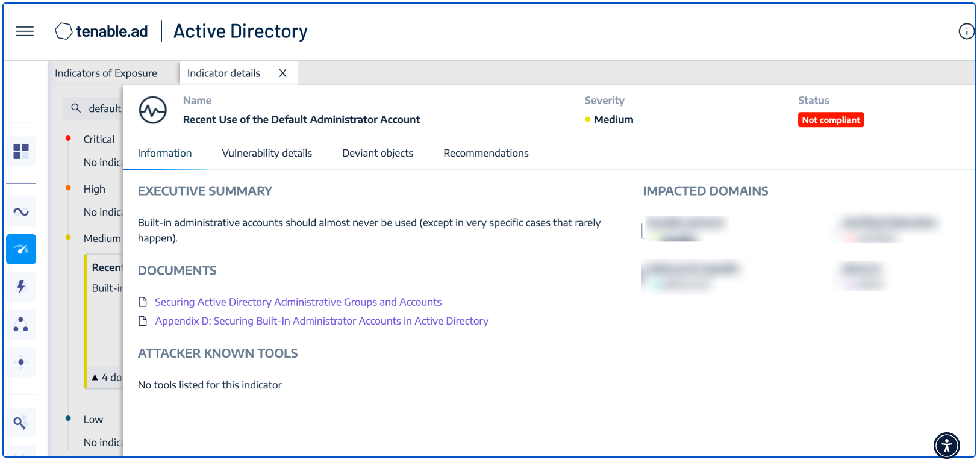This screenshot has height=463, width=980.
Task: Click the red Not compliant status badge
Action: click(x=831, y=120)
